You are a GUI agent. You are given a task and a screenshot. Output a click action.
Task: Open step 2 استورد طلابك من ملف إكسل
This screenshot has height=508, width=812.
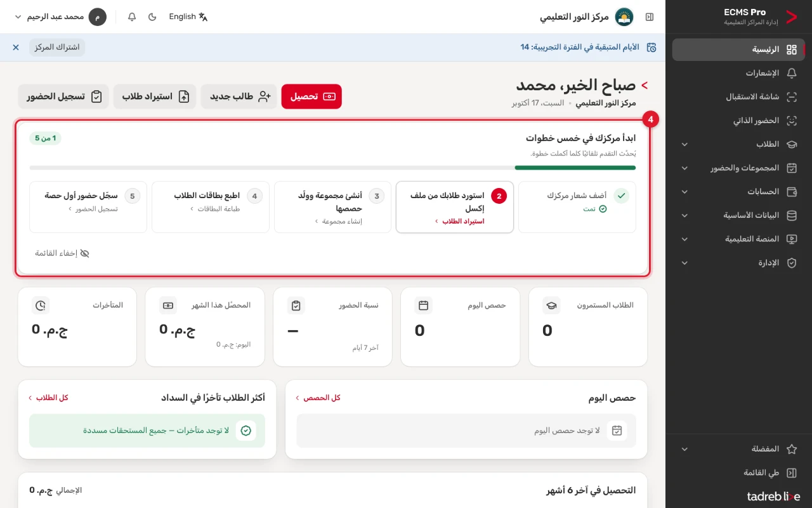click(x=455, y=207)
